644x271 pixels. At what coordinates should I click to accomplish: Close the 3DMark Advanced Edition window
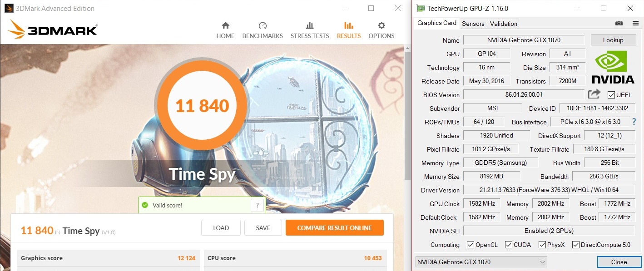[398, 8]
